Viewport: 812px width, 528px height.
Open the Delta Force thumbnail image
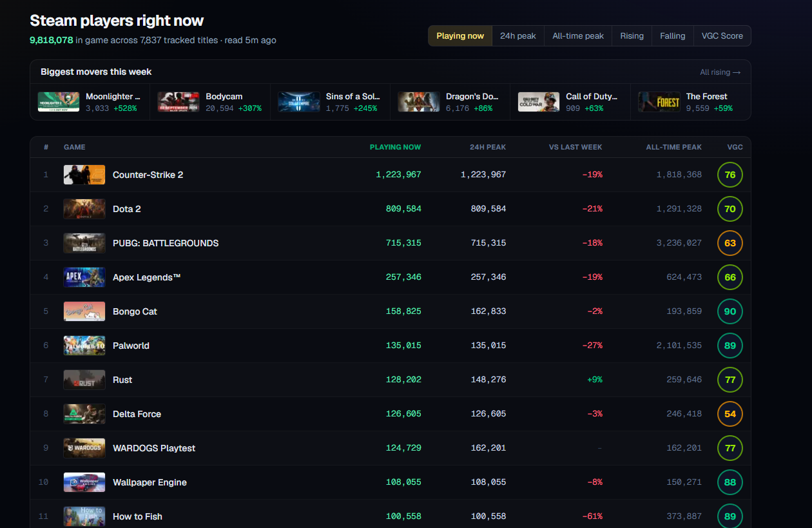tap(84, 414)
